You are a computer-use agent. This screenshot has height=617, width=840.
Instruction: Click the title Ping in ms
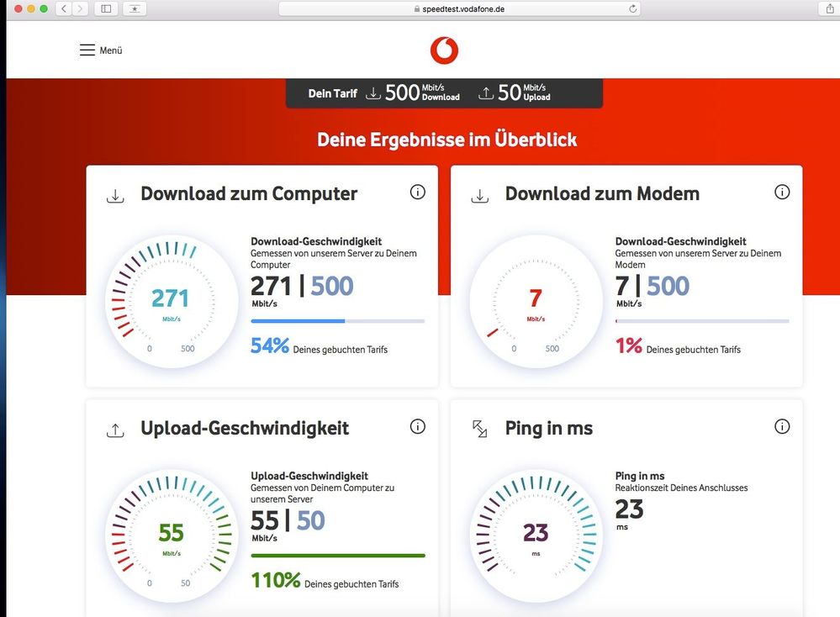tap(549, 429)
